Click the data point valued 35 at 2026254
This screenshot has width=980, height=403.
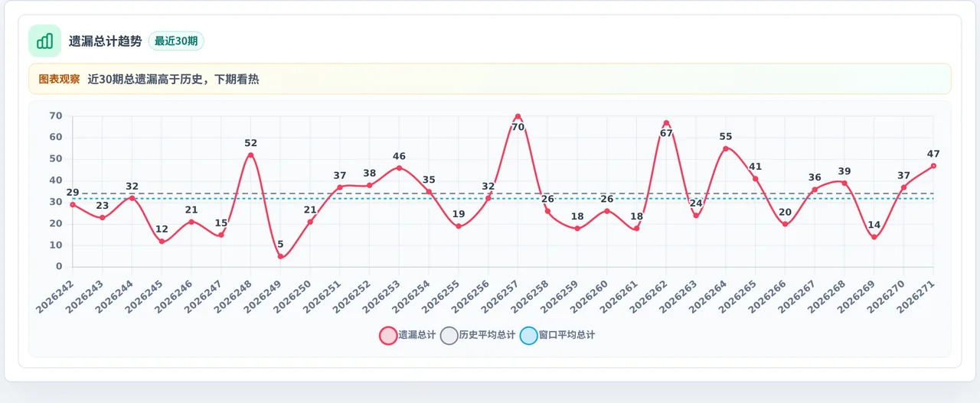click(429, 192)
